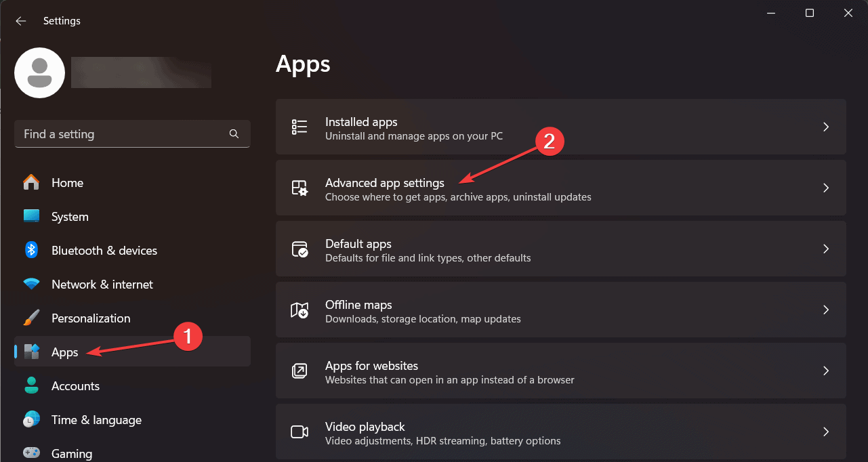
Task: Open Time & language settings
Action: [96, 420]
